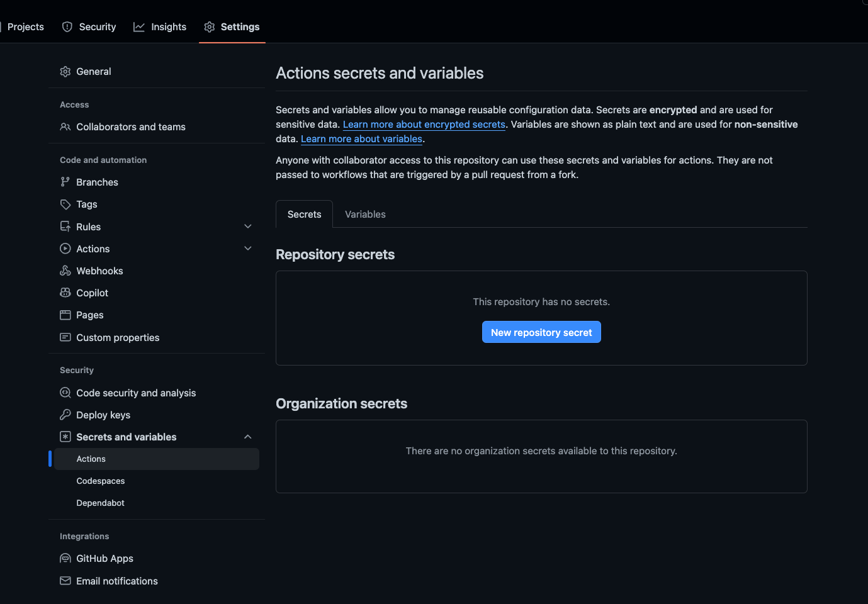Click the New repository secret button
868x604 pixels.
541,332
